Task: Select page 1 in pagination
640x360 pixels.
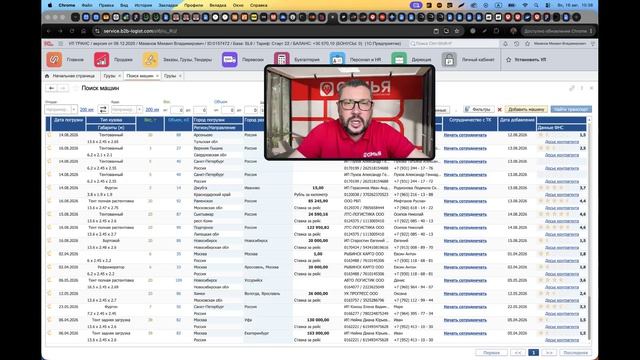Action: [x=533, y=352]
